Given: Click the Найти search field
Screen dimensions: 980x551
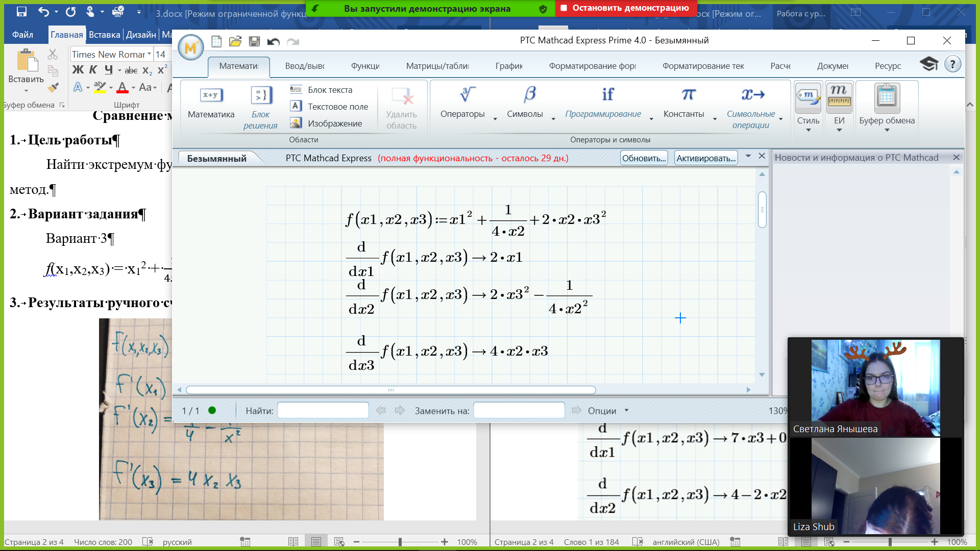Looking at the screenshot, I should click(323, 410).
